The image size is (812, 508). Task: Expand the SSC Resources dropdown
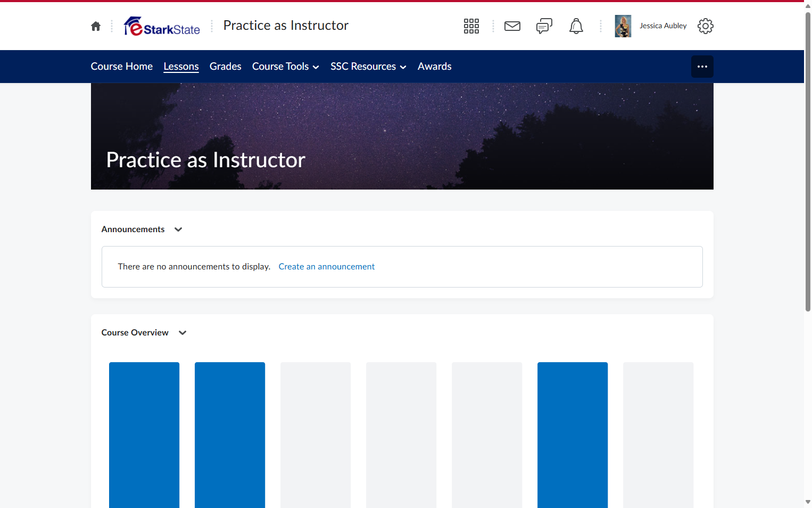pyautogui.click(x=368, y=67)
